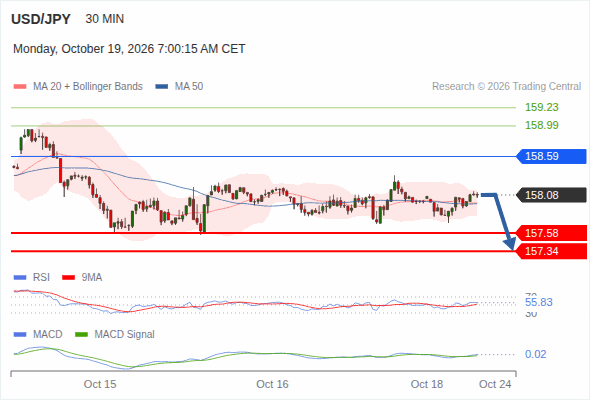Click the RSI value 55.83
Screen dimensions: 590x400
(x=539, y=302)
